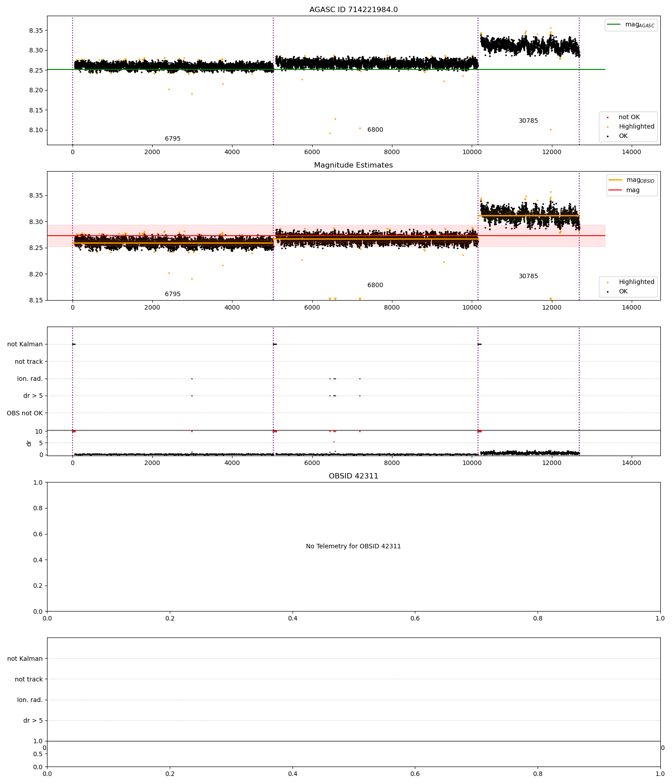Click 'No Telemetry for OBSID 42311' message
The width and height of the screenshot is (672, 784).
point(353,547)
